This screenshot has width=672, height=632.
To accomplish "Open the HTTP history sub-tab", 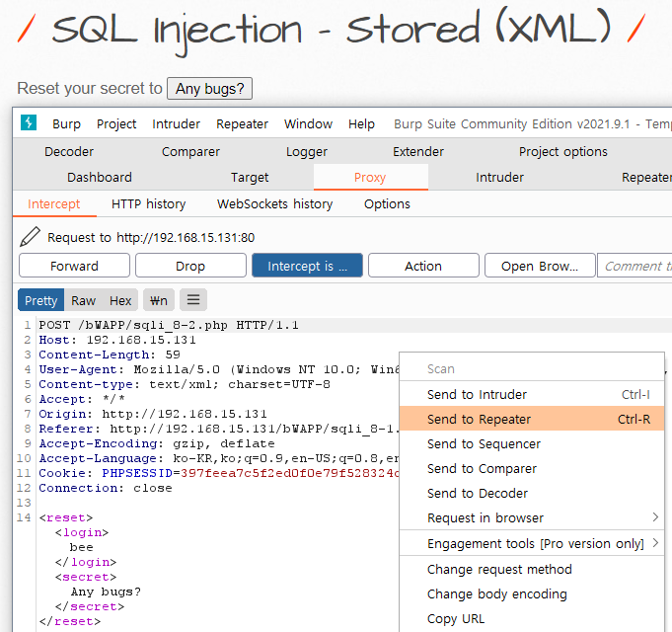I will tap(148, 203).
